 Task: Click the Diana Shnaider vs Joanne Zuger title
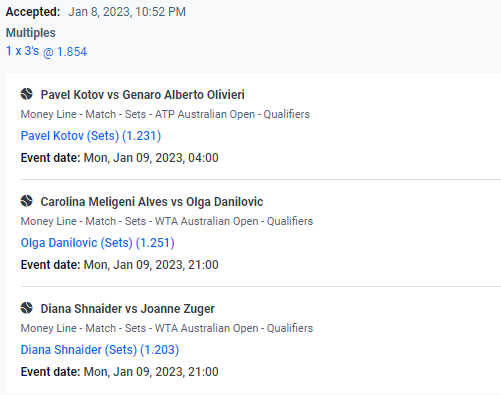coord(127,309)
